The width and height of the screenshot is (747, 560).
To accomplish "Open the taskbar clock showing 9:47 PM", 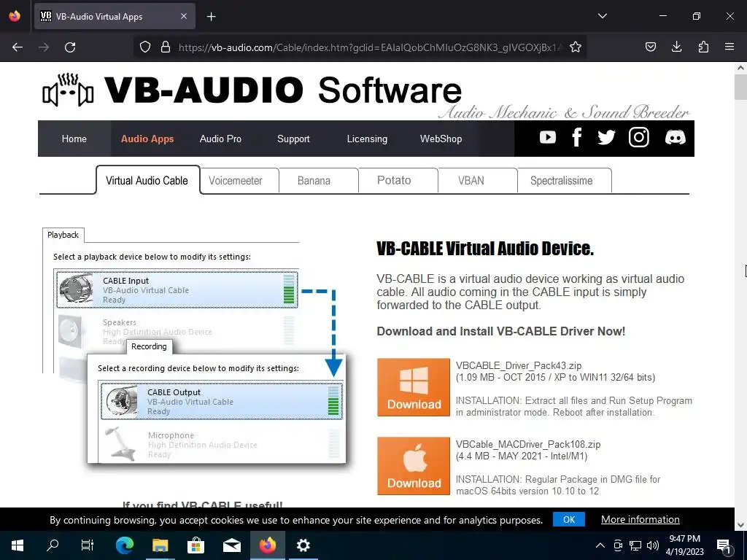I will coord(684,545).
